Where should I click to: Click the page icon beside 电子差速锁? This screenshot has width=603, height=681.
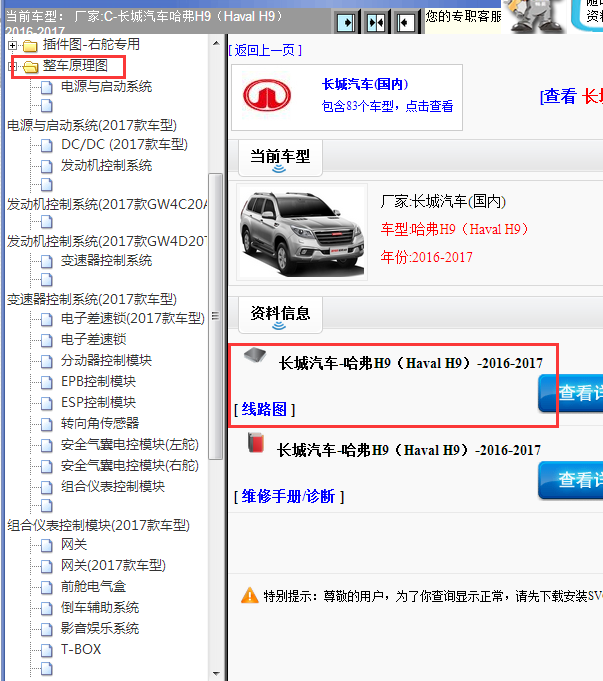(x=46, y=340)
